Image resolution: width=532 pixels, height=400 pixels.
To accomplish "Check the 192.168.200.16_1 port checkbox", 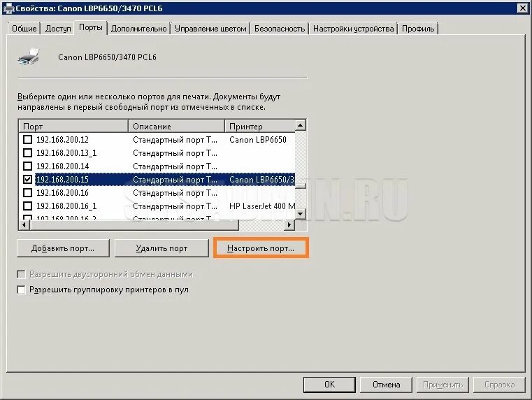I will [27, 206].
